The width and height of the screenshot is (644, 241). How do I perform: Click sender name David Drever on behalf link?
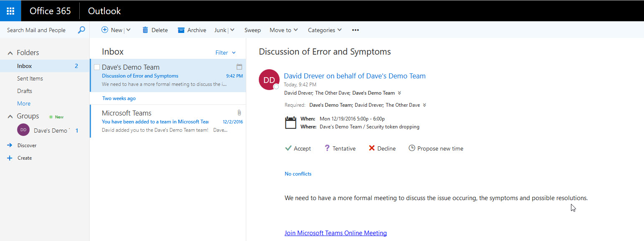click(355, 76)
